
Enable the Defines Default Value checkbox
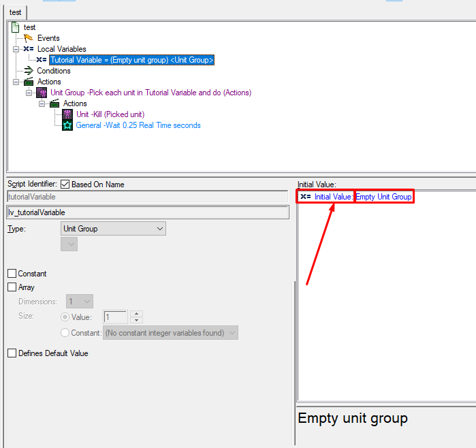point(12,353)
